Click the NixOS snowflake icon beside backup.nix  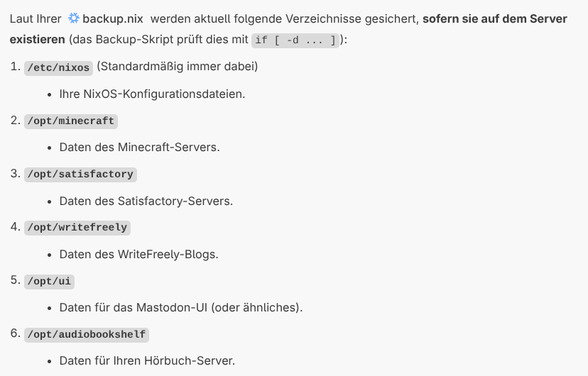pos(74,19)
